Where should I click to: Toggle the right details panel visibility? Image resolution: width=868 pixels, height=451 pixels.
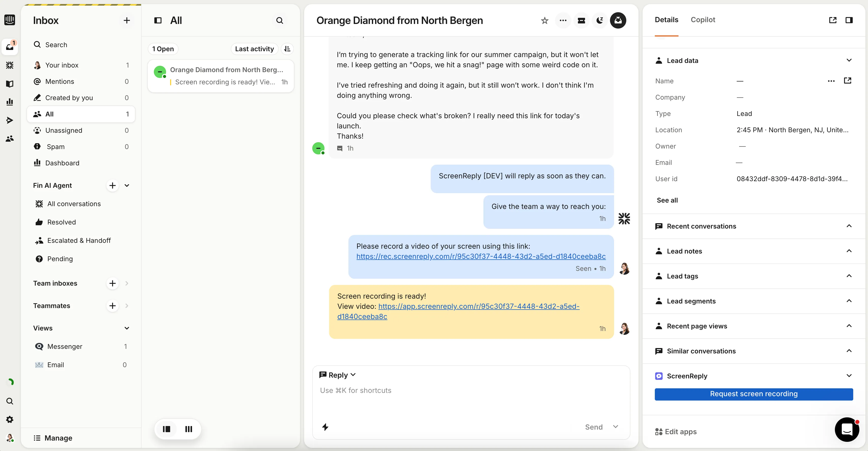tap(849, 20)
